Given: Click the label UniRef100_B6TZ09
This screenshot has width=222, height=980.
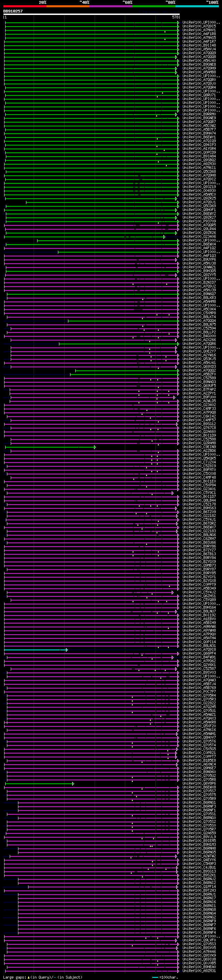Looking at the screenshot, I should coord(199,512).
